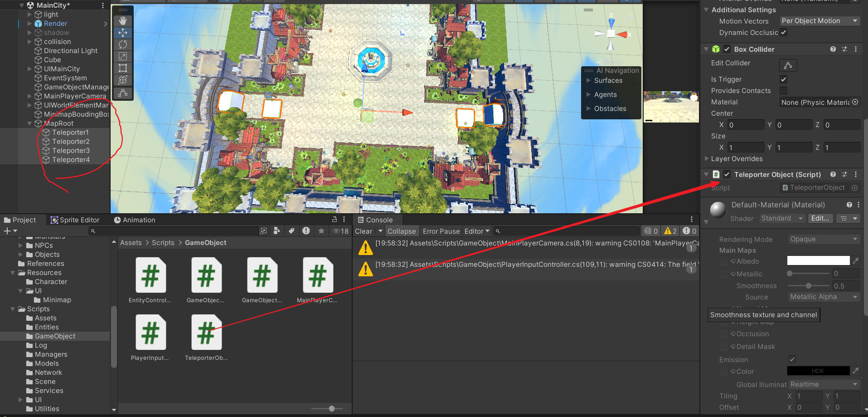
Task: Select Teleporter3 in the hierarchy
Action: (x=71, y=151)
